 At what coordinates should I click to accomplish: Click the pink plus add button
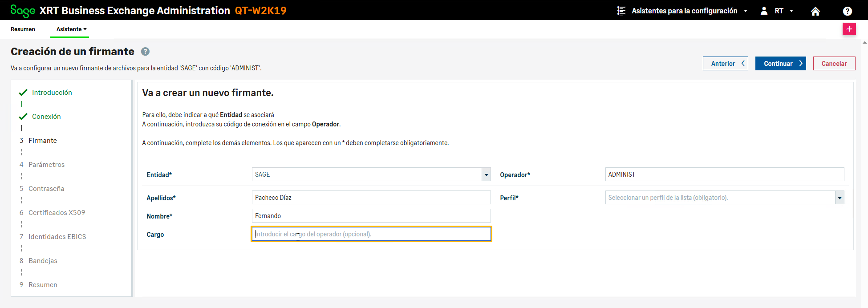[x=849, y=29]
